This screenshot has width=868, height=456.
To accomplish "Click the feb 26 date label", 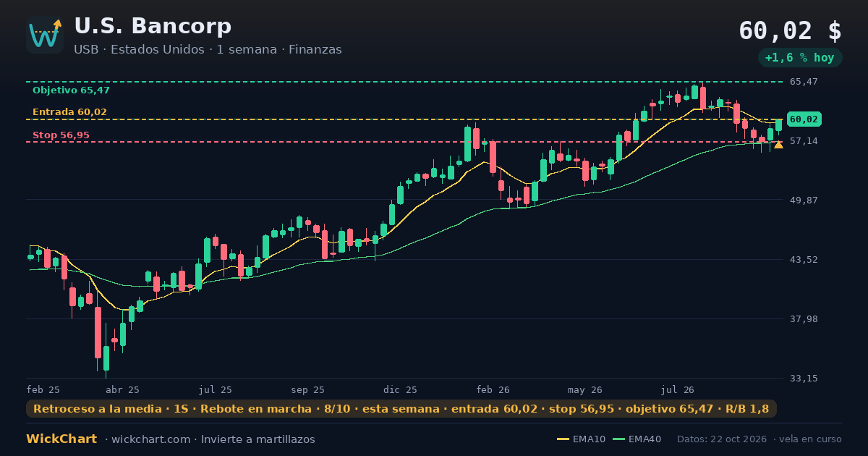I will [x=493, y=389].
